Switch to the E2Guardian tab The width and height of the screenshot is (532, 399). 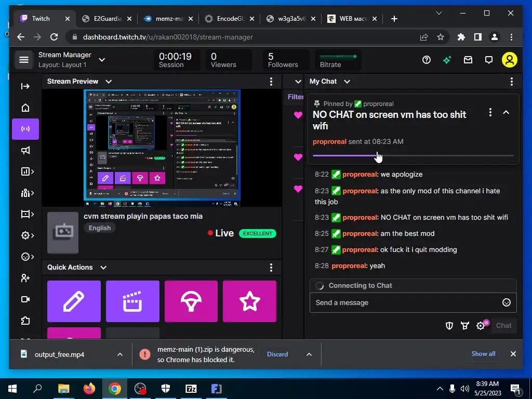[107, 19]
